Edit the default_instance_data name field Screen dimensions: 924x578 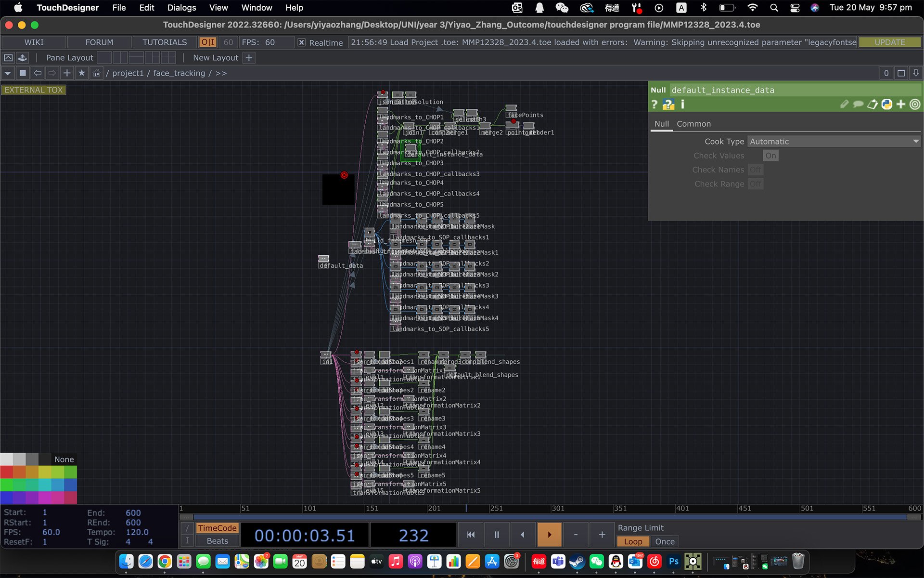pos(795,90)
